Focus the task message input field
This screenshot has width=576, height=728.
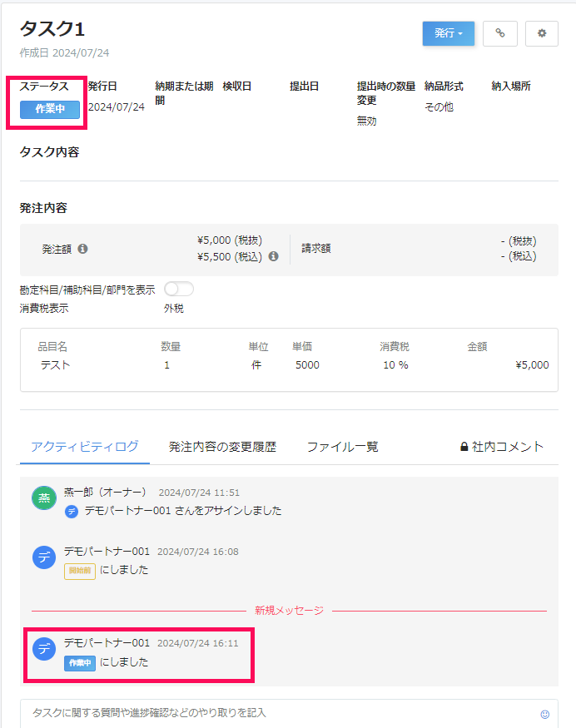click(x=289, y=714)
